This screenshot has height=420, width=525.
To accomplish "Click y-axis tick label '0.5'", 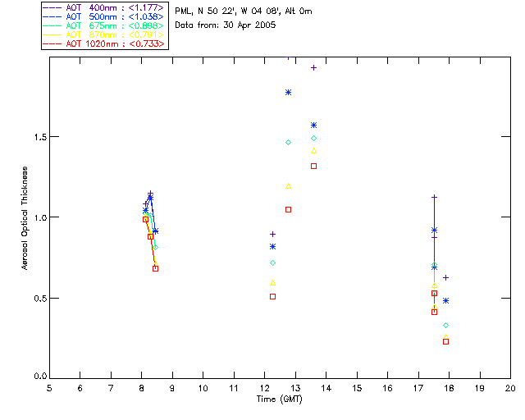I will tap(40, 298).
